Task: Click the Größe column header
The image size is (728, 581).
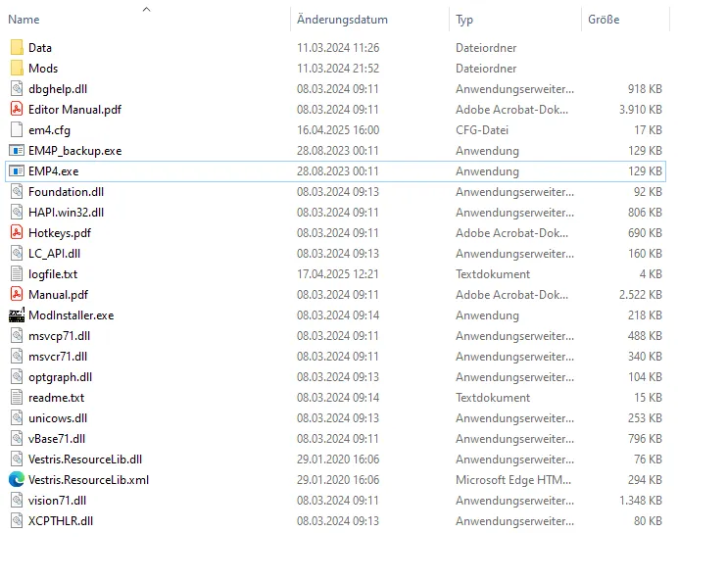Action: click(x=604, y=20)
